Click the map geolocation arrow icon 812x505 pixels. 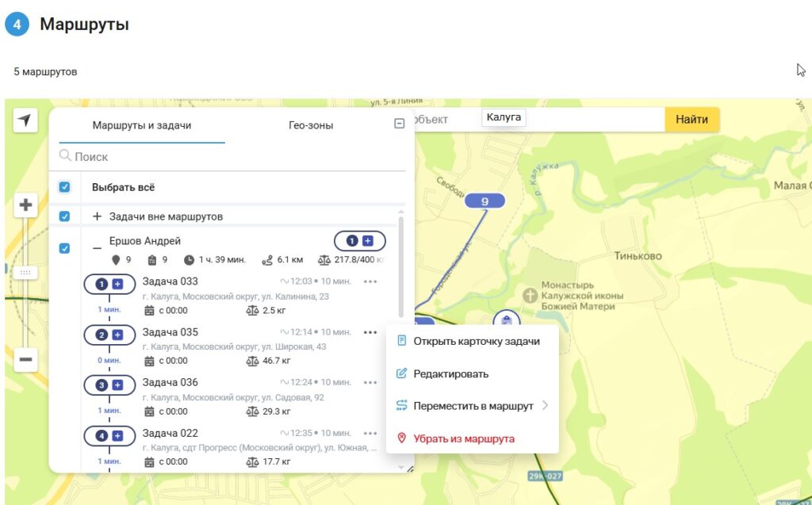pyautogui.click(x=25, y=121)
